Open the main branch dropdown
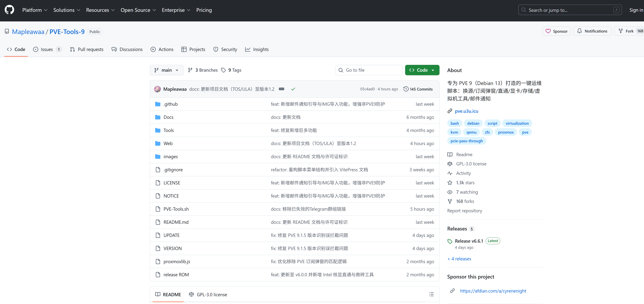 pos(166,70)
